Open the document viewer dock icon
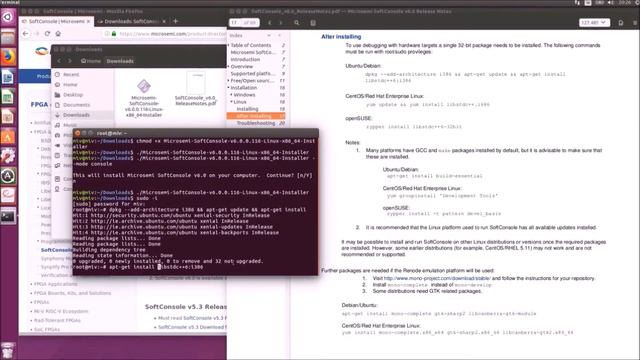 (x=8, y=196)
